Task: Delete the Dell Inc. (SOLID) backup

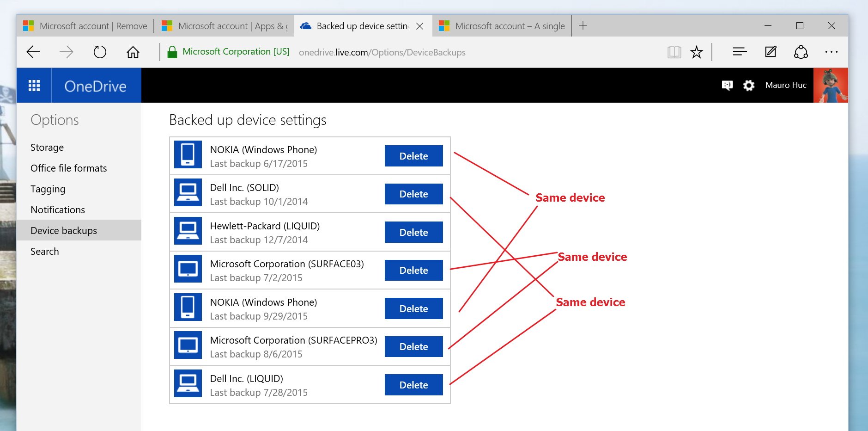Action: pyautogui.click(x=413, y=194)
